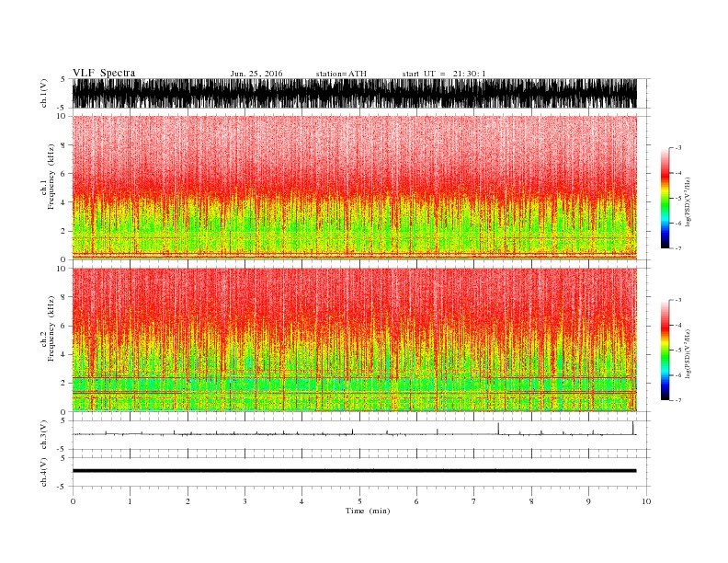The width and height of the screenshot is (728, 563).
Task: Click the "-3" tick on ch.1 color bar
Action: (x=677, y=148)
